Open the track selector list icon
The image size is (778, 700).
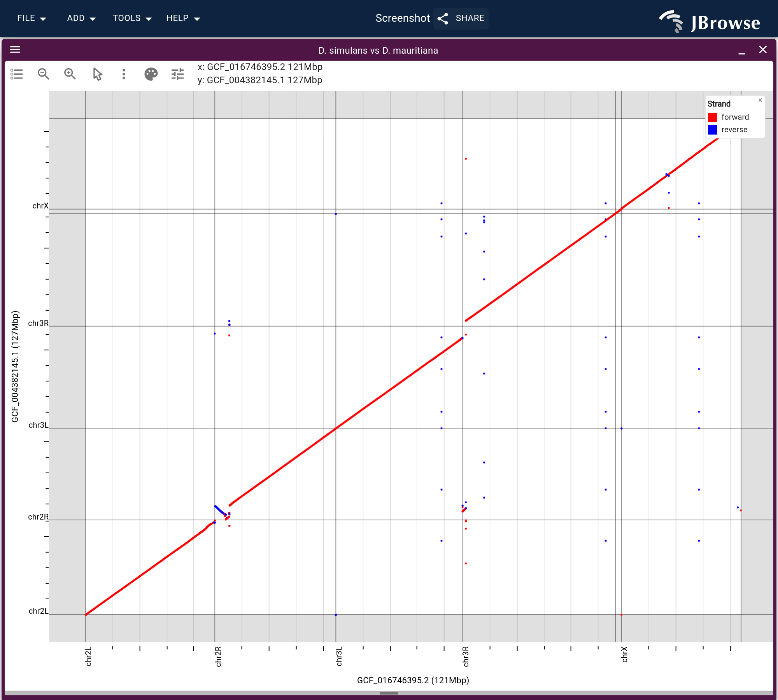tap(17, 74)
